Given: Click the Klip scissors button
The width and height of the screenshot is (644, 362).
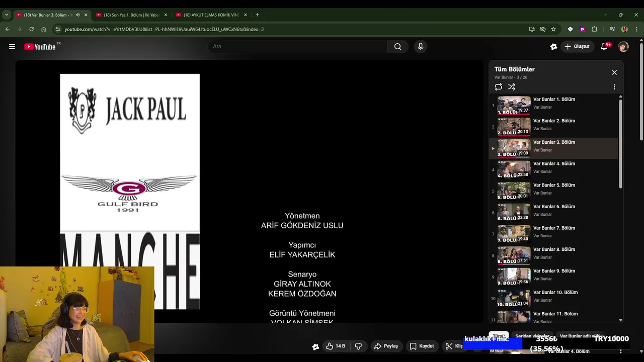Looking at the screenshot, I should [x=453, y=346].
